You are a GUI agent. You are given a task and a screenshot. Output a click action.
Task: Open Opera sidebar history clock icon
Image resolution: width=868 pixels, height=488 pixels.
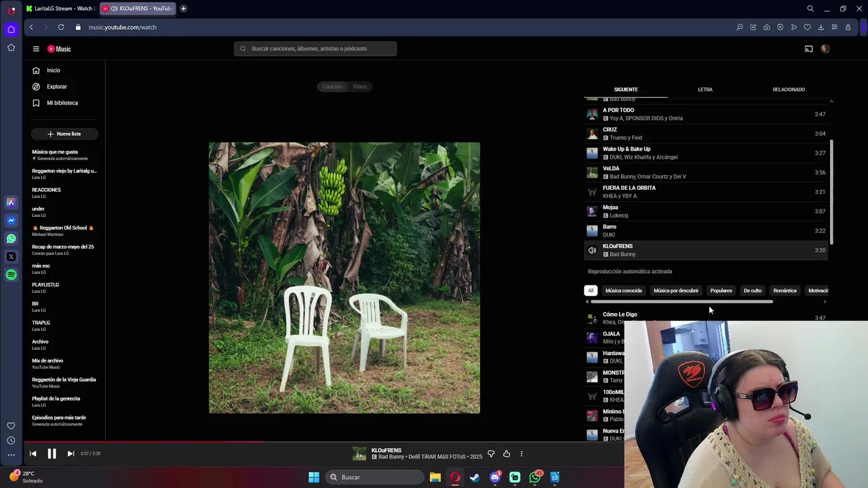click(x=11, y=441)
